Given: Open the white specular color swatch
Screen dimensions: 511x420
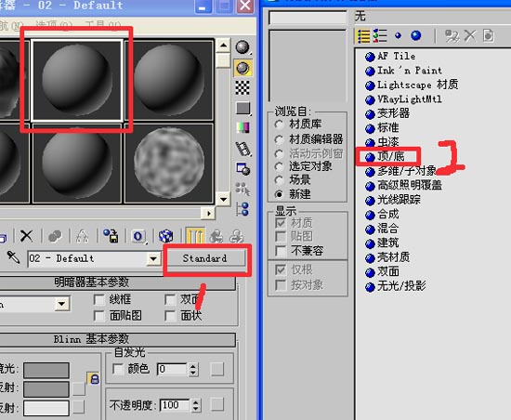Looking at the screenshot, I should [x=46, y=408].
